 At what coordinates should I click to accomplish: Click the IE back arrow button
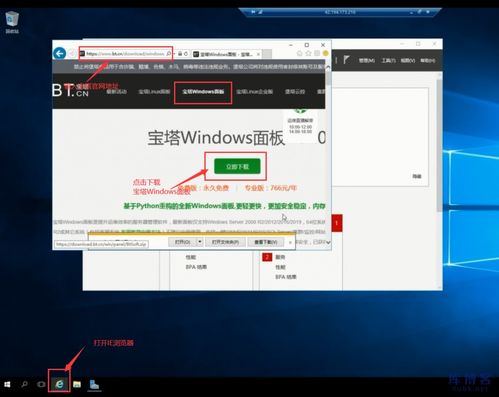(x=60, y=53)
